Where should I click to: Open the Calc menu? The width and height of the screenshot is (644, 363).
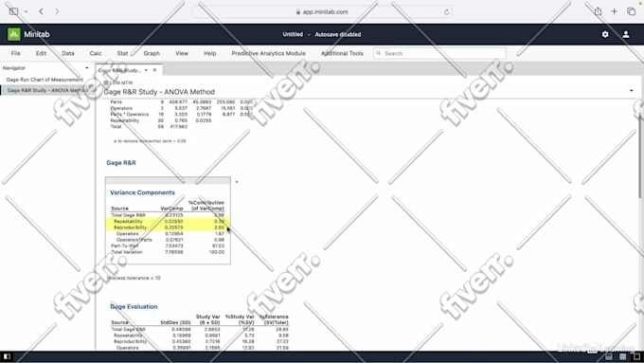pyautogui.click(x=96, y=53)
